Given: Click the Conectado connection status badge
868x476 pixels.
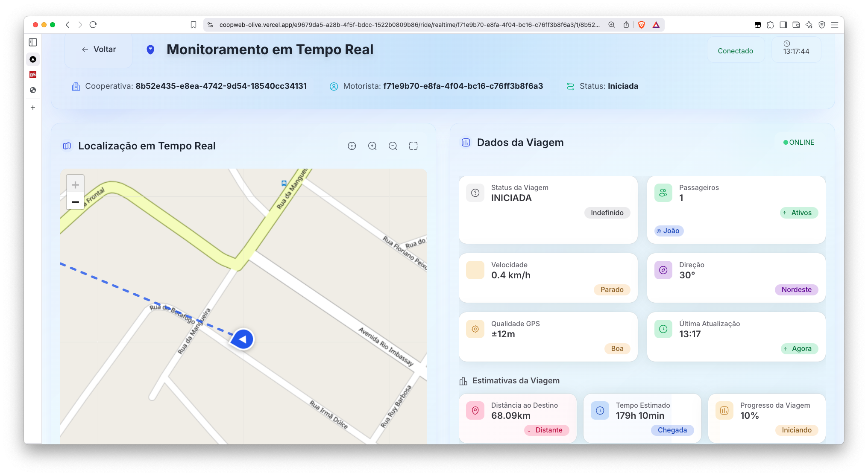Looking at the screenshot, I should [735, 51].
